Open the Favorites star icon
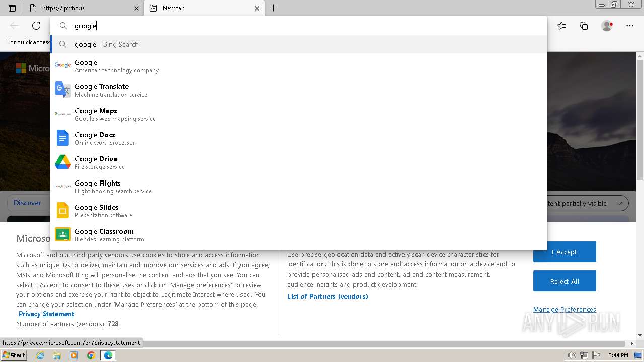Screen dimensions: 644x362 pos(561,26)
